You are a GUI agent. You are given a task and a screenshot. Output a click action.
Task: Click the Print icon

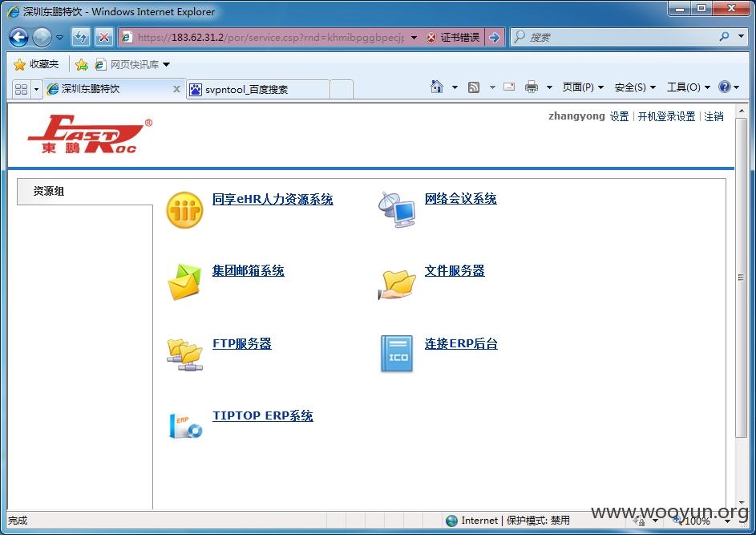(x=532, y=87)
